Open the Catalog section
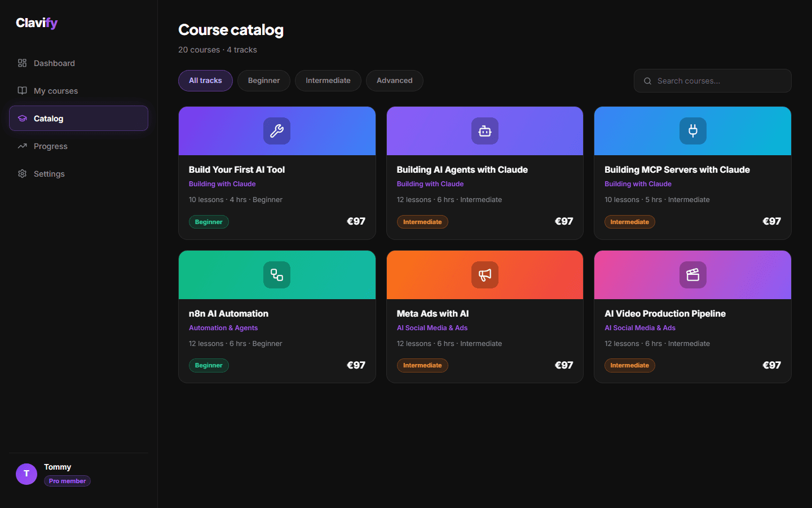 point(78,119)
